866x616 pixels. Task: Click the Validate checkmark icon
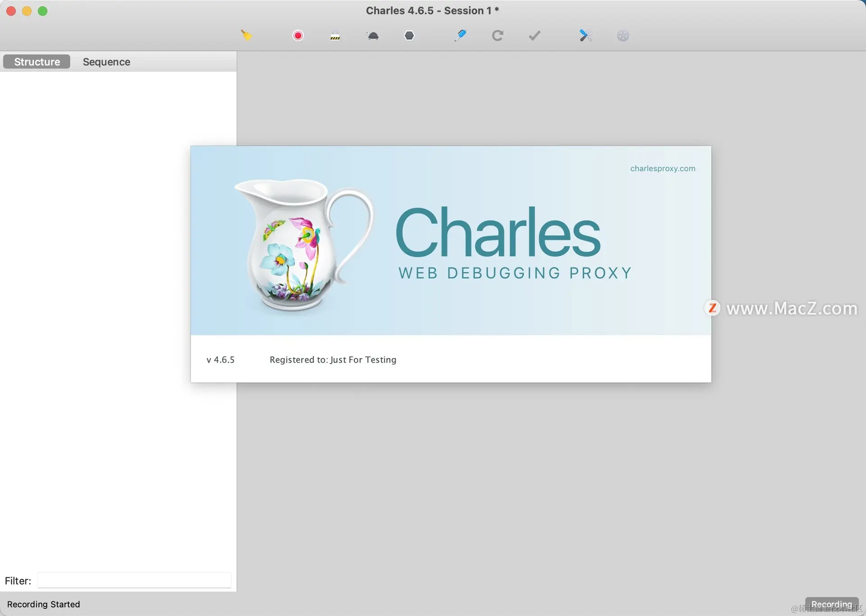click(x=534, y=35)
